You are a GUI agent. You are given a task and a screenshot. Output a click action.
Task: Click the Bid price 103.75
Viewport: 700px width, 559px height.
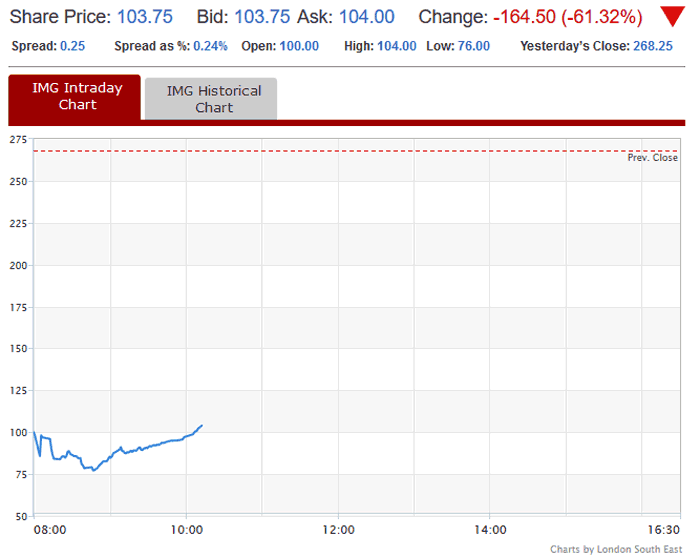[262, 17]
